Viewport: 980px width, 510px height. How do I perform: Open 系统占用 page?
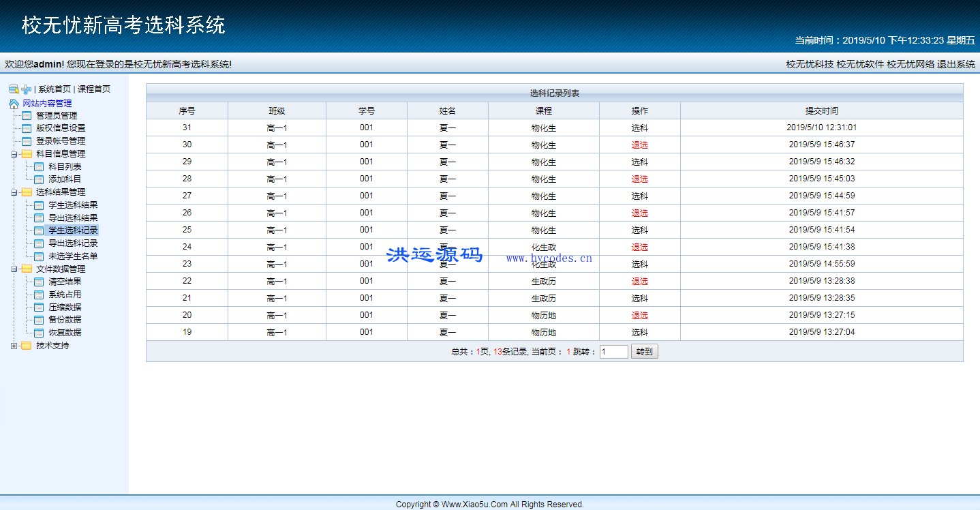[x=65, y=295]
